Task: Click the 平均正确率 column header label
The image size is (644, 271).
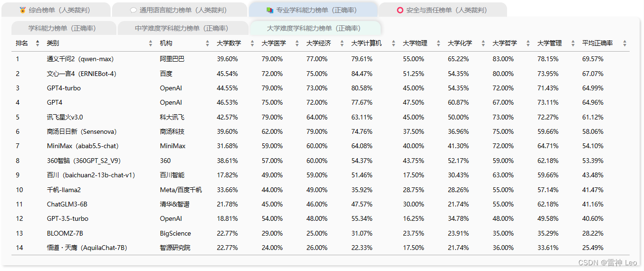Action: [x=598, y=43]
